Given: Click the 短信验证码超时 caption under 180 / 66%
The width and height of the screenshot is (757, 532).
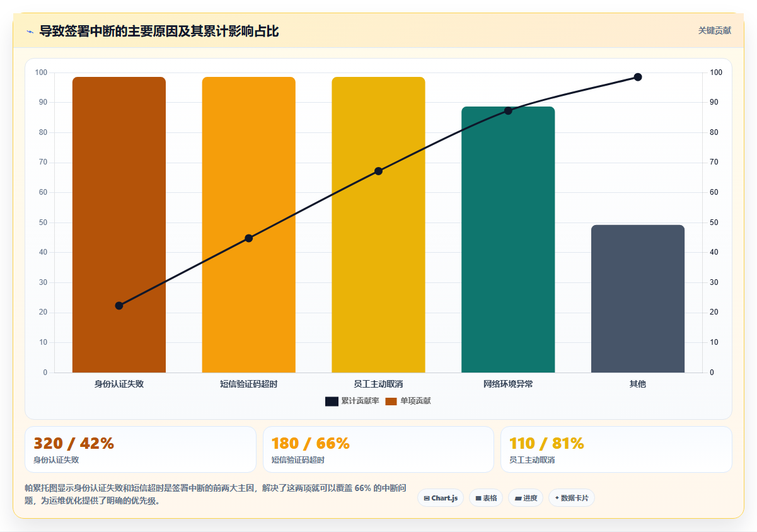Looking at the screenshot, I should click(x=298, y=460).
